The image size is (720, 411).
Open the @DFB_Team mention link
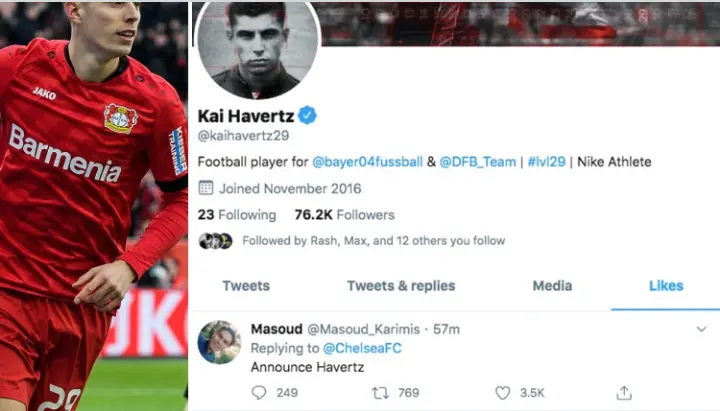(x=478, y=162)
